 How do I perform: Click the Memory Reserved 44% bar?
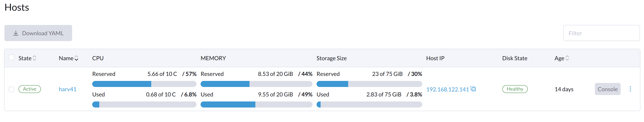tap(256, 84)
